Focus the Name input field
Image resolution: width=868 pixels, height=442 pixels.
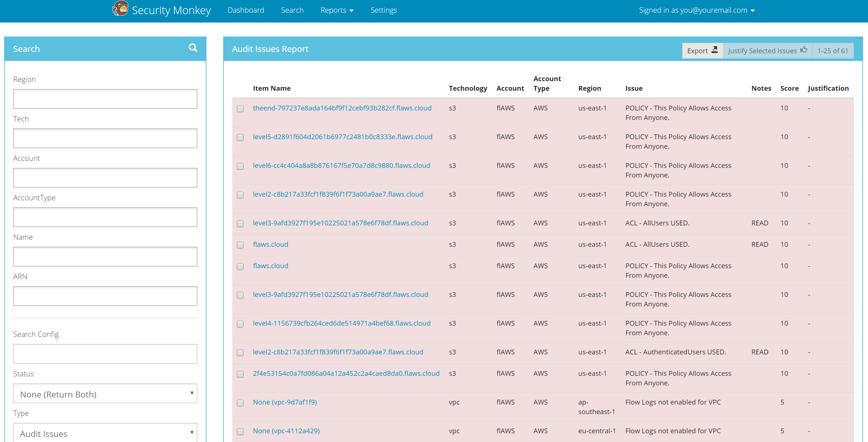pos(105,257)
